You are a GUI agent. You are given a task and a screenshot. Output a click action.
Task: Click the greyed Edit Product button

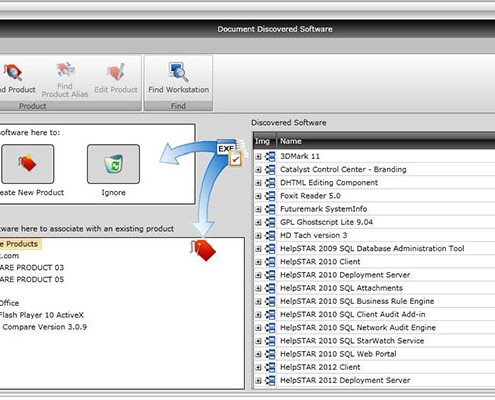(116, 79)
